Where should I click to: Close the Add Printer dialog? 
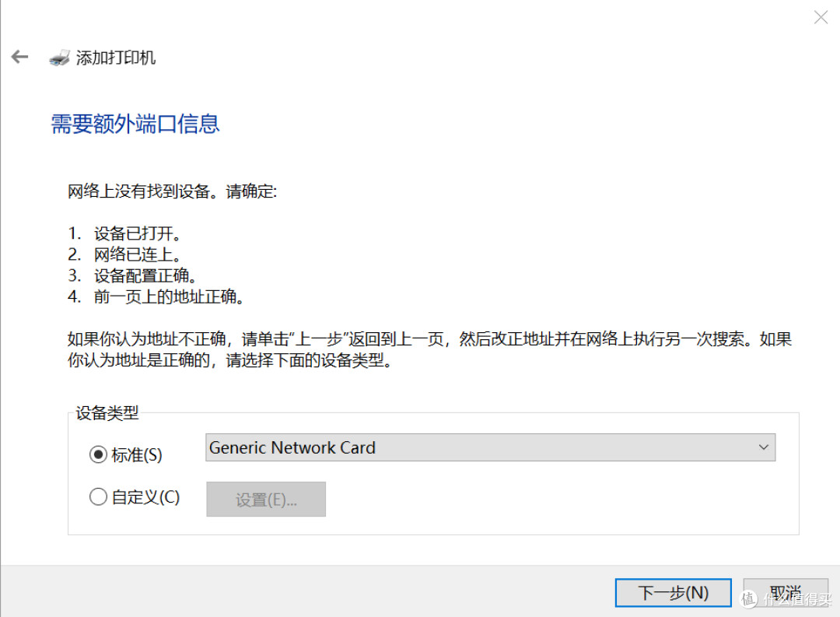click(821, 17)
